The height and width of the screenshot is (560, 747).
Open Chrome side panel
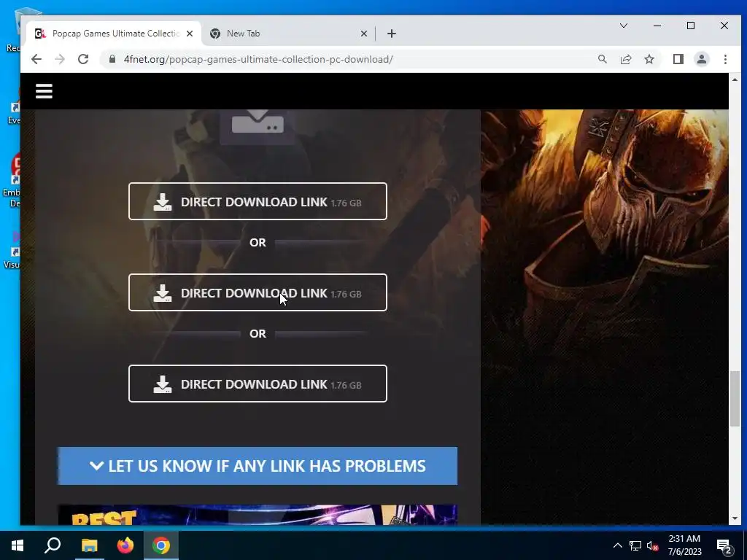[x=678, y=59]
